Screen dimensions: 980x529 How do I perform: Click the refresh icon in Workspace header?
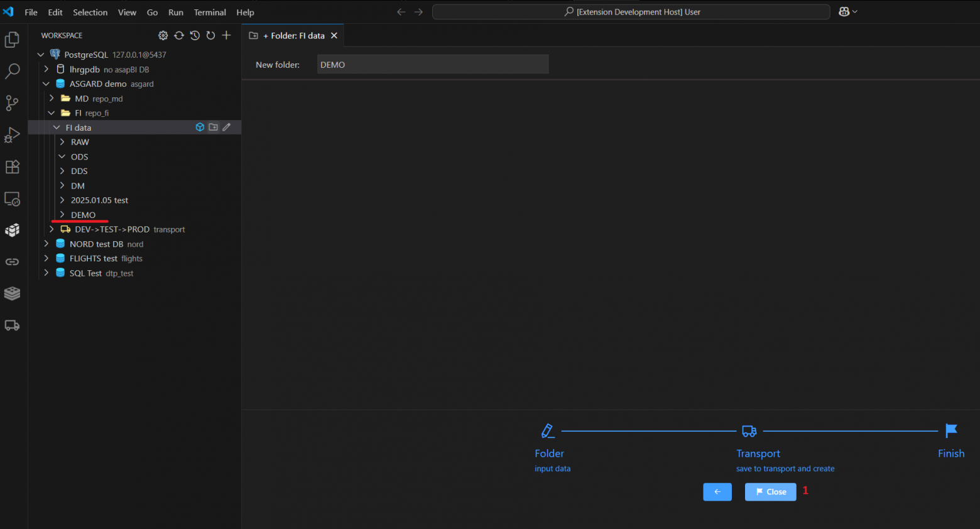[210, 36]
